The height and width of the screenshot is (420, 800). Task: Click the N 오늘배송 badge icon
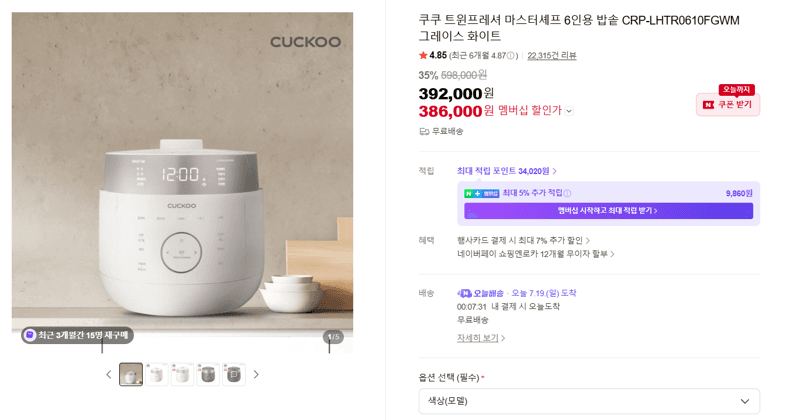pyautogui.click(x=464, y=293)
